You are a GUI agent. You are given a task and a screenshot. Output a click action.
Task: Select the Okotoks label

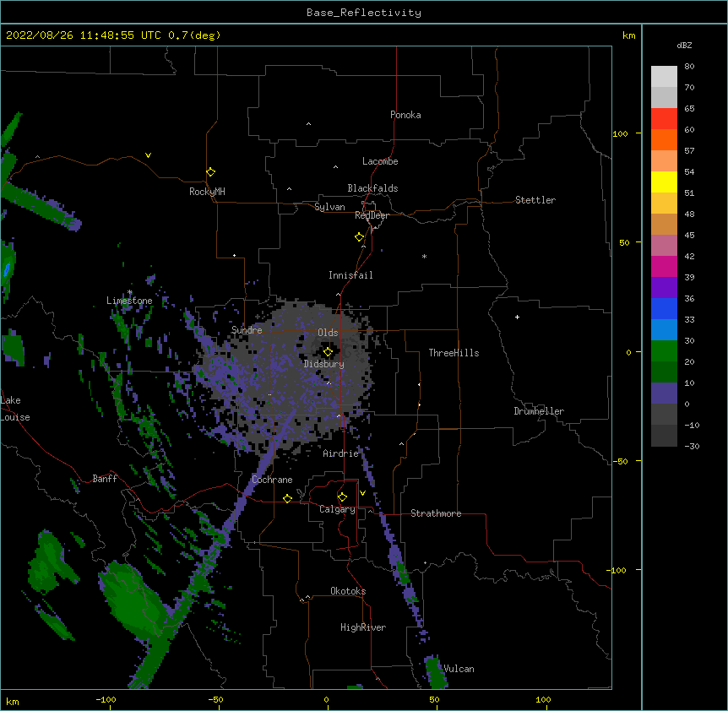point(348,591)
